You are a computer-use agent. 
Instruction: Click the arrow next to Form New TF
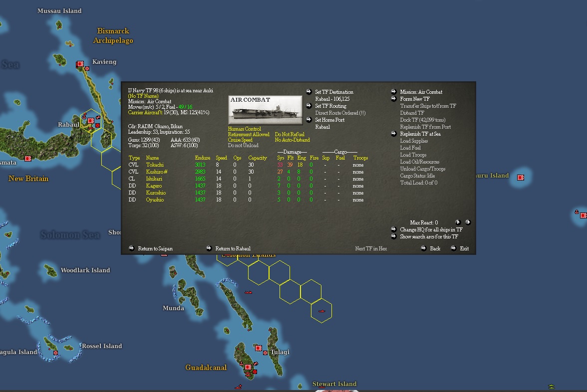point(394,99)
